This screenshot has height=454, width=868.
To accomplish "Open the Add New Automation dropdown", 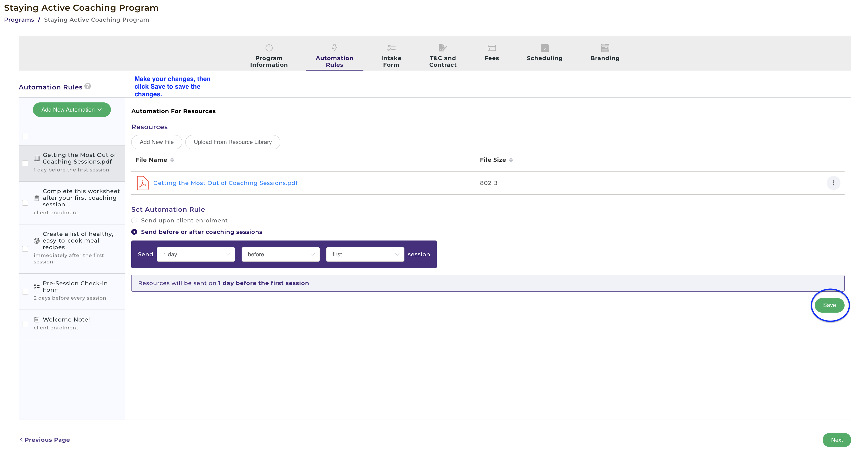I will [x=72, y=110].
